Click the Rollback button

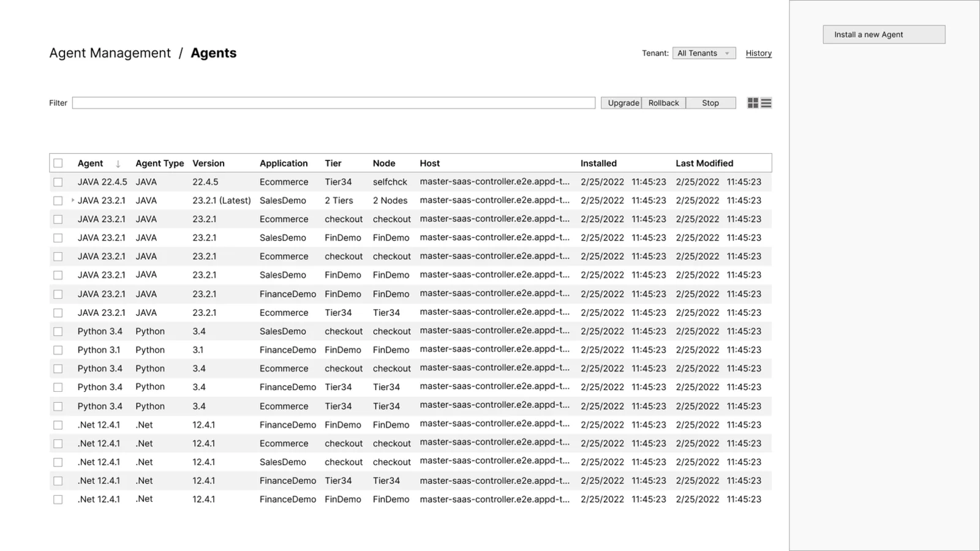[x=663, y=103]
